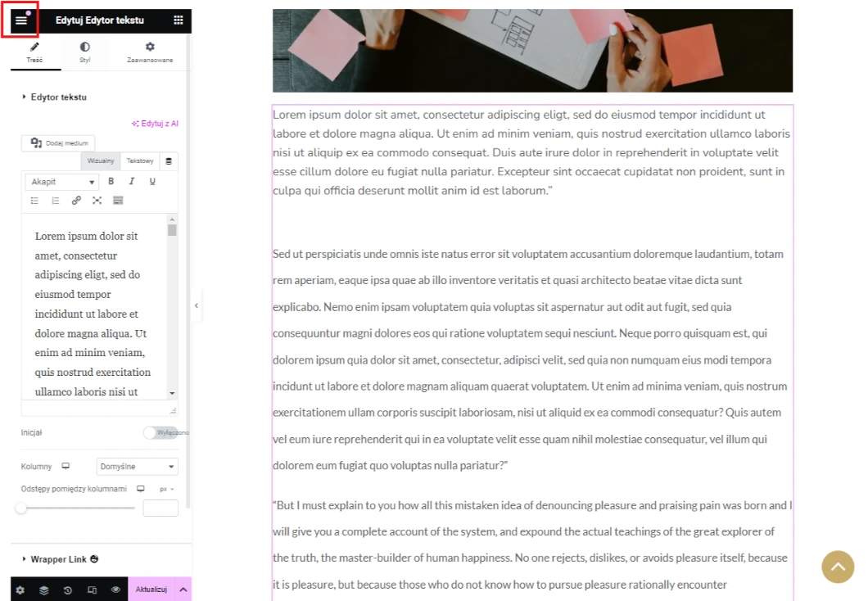Open the widgets grid panel
This screenshot has width=868, height=601.
tap(179, 20)
